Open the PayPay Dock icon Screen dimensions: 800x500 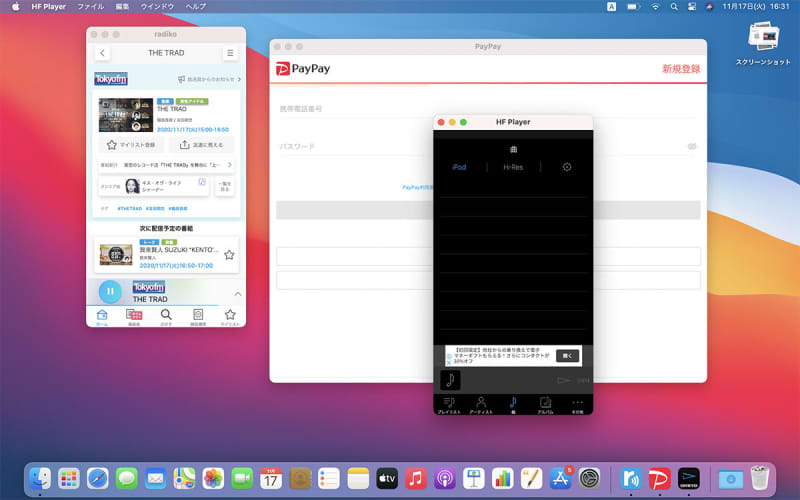[x=660, y=479]
